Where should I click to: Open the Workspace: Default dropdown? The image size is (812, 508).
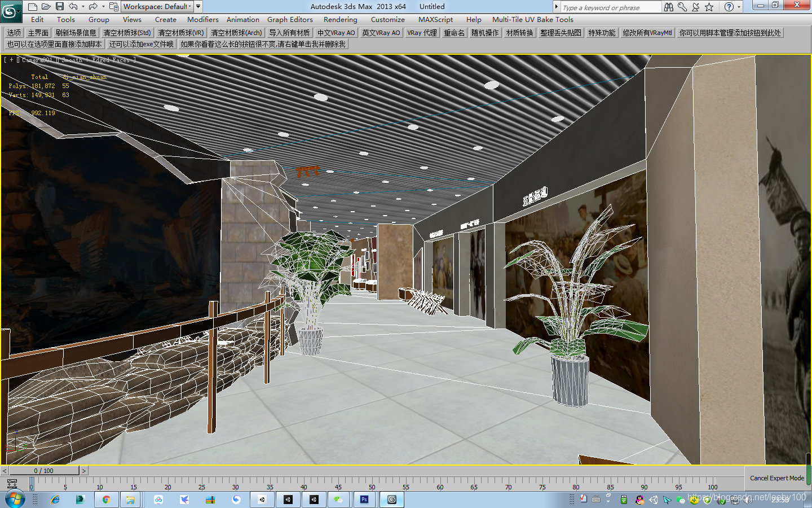point(157,6)
